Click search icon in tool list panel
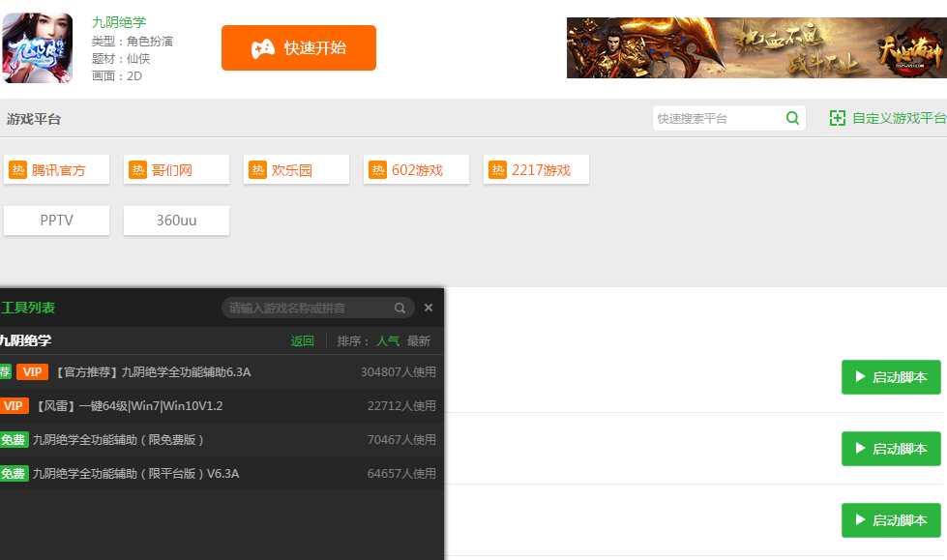947x560 pixels. click(400, 308)
